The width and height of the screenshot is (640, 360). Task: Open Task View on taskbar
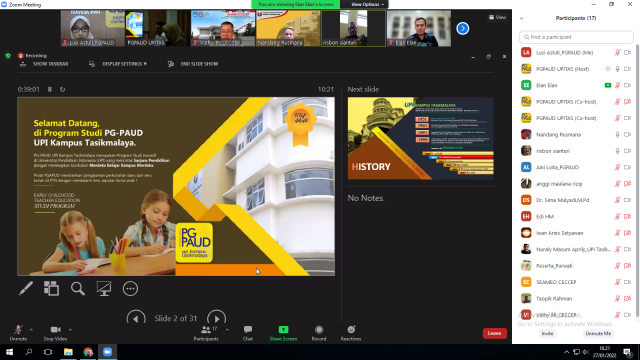coord(48,352)
